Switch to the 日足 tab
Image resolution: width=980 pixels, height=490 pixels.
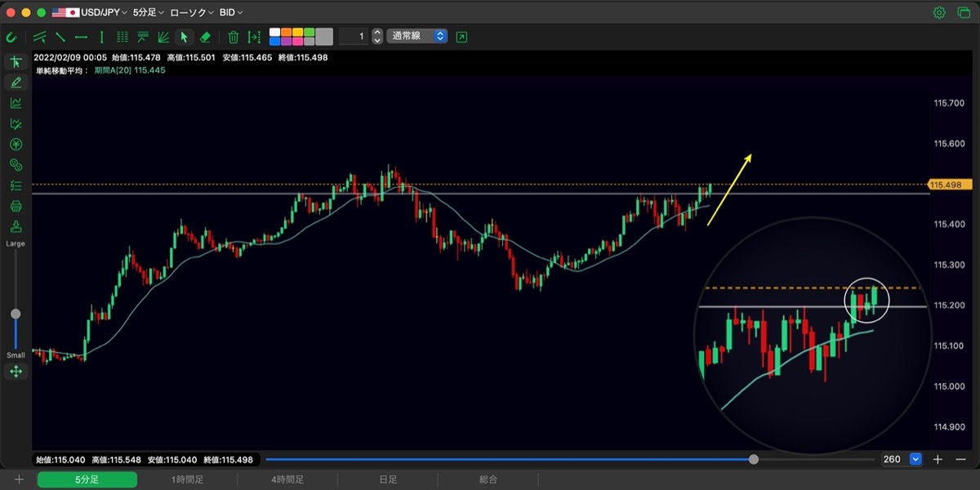tap(387, 479)
